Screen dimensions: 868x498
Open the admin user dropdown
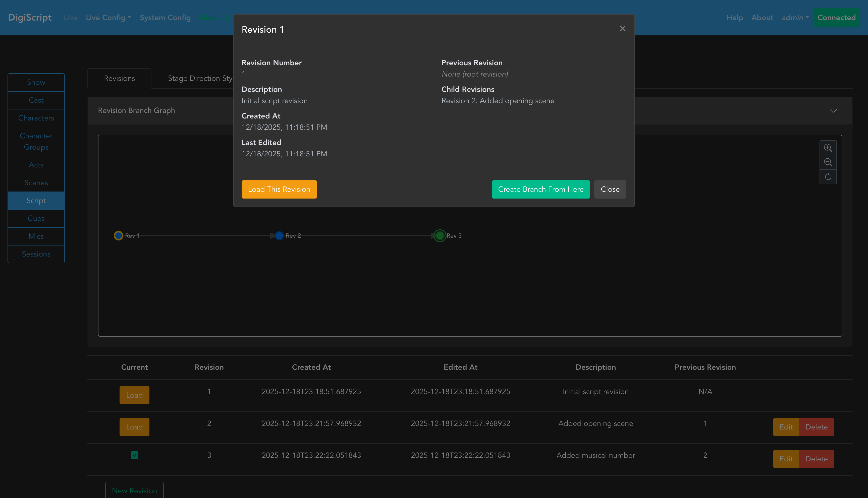click(x=795, y=17)
